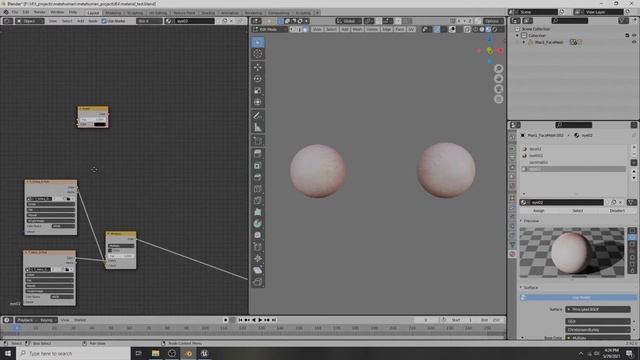
Task: Open the Slot dropdown in node editor header
Action: (149, 21)
